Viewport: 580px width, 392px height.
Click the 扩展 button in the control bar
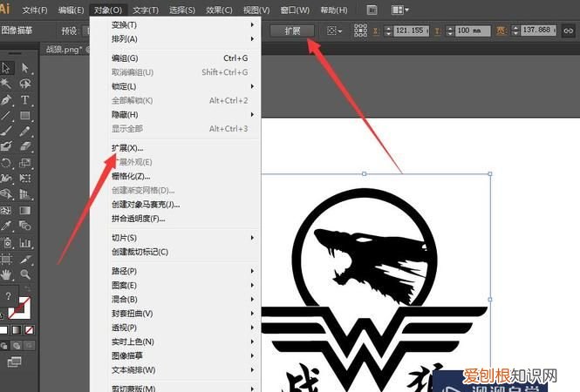(x=292, y=30)
